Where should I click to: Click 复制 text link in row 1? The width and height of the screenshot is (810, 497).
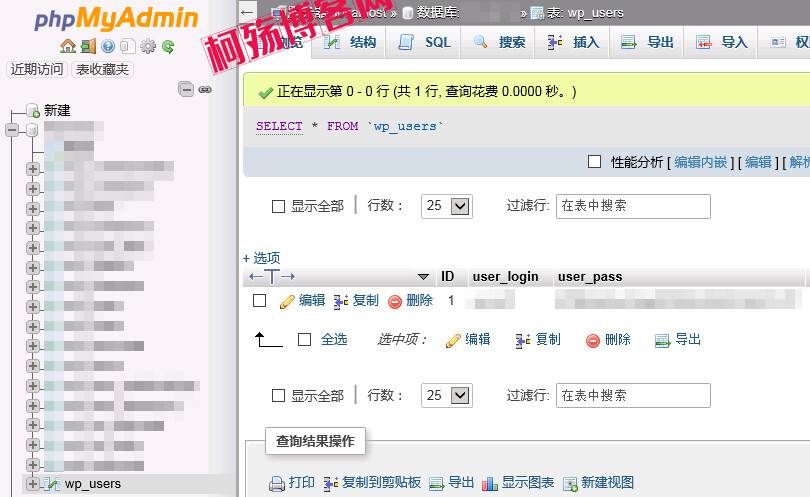(x=366, y=301)
